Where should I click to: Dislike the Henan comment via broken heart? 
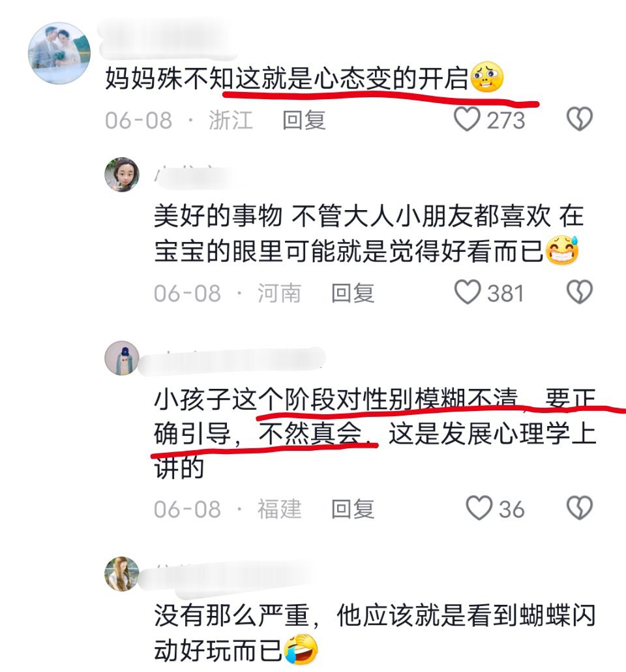(579, 292)
